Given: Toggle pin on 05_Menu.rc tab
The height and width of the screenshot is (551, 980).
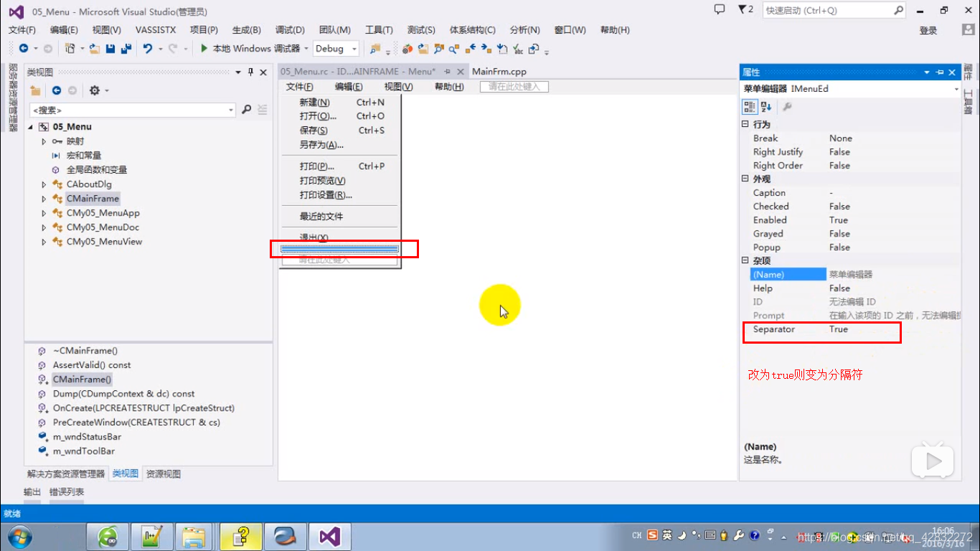Looking at the screenshot, I should tap(447, 72).
